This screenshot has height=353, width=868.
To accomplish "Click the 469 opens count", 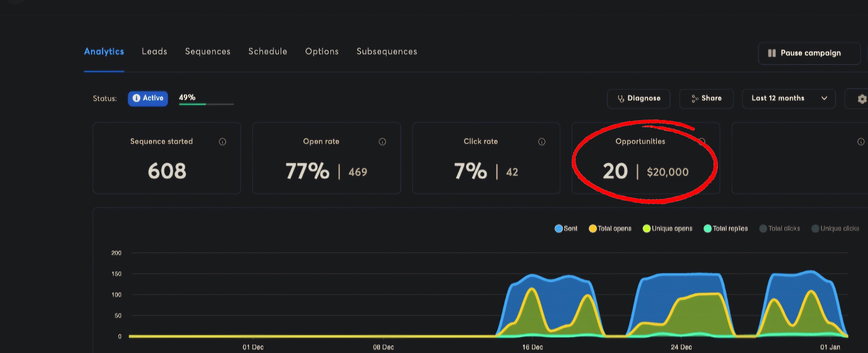I will [357, 172].
